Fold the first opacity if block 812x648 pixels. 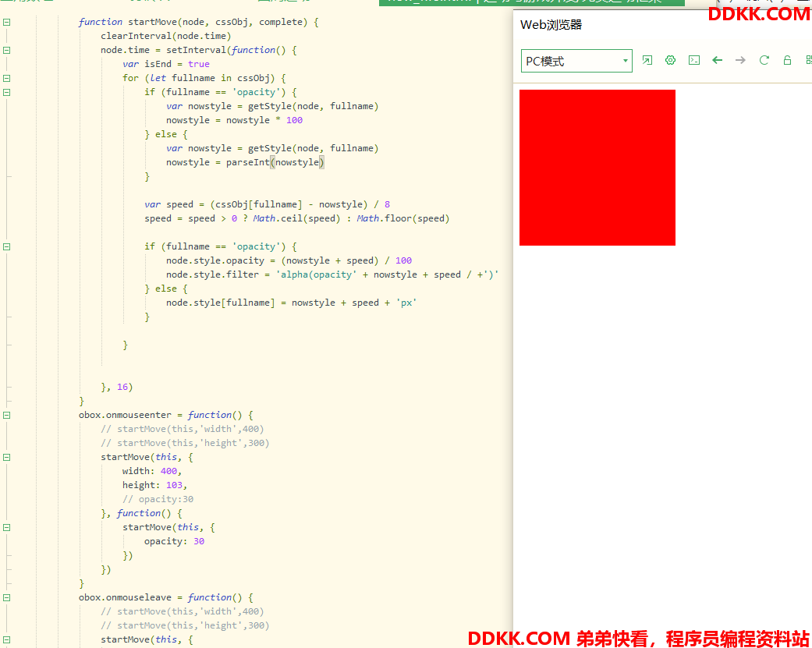click(7, 92)
